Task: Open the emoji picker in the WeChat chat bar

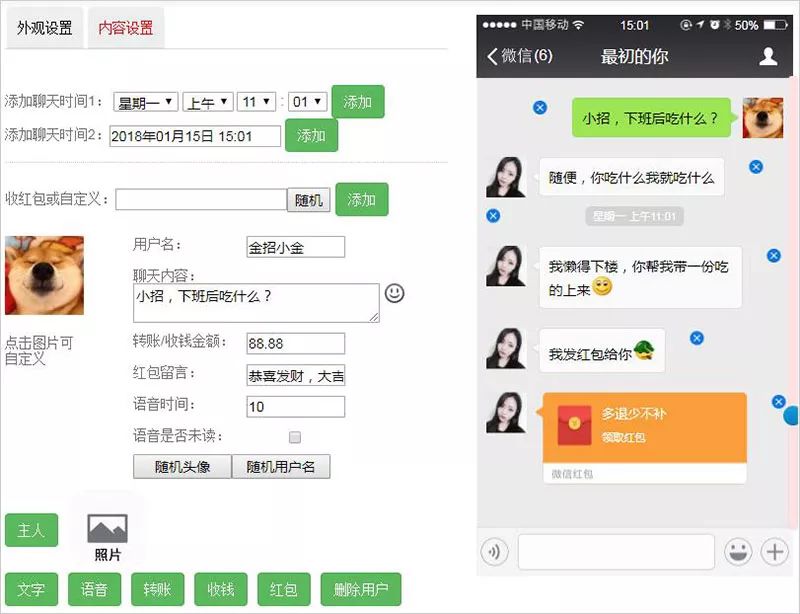Action: pos(737,551)
